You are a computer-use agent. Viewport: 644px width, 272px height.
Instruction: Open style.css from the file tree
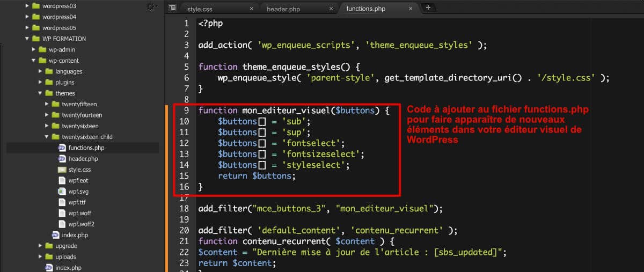(x=79, y=170)
